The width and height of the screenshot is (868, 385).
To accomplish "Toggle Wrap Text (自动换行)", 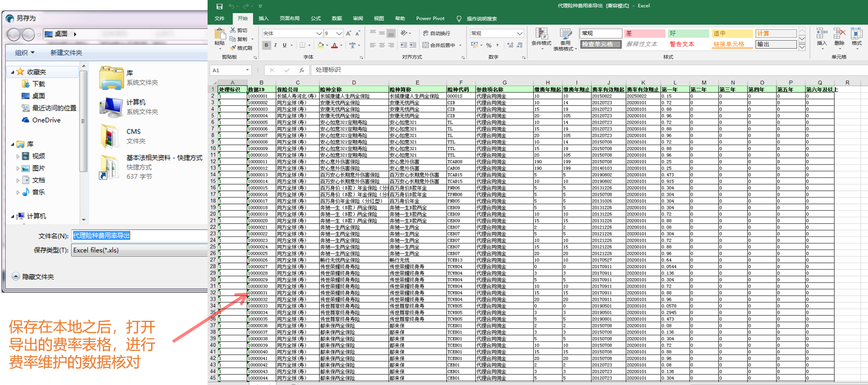I will click(x=436, y=33).
